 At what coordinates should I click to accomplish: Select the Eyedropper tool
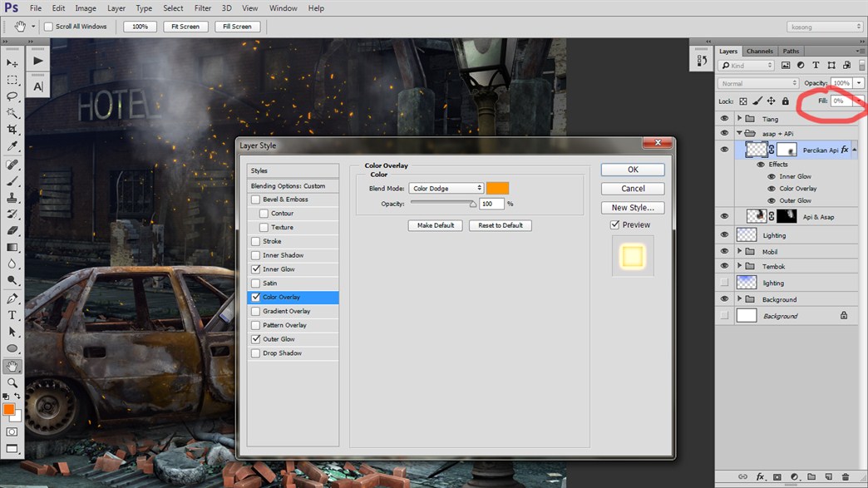[x=12, y=146]
